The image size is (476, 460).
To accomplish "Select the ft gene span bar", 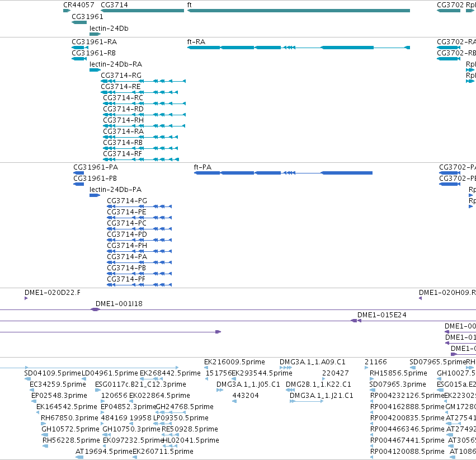I will [x=299, y=11].
